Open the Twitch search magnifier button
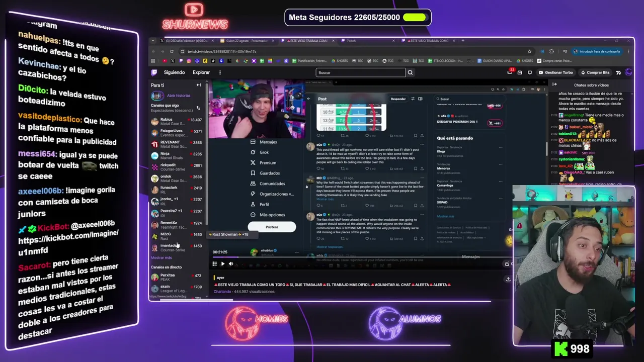 [x=410, y=72]
